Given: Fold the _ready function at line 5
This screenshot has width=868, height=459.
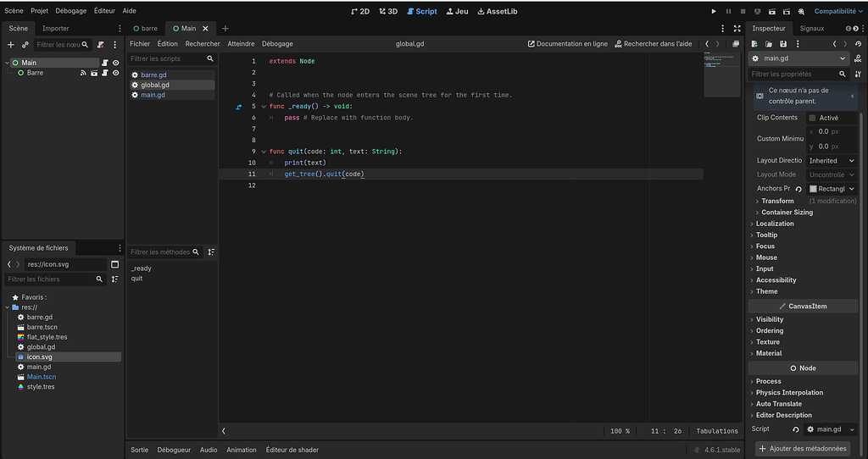Looking at the screenshot, I should point(264,106).
